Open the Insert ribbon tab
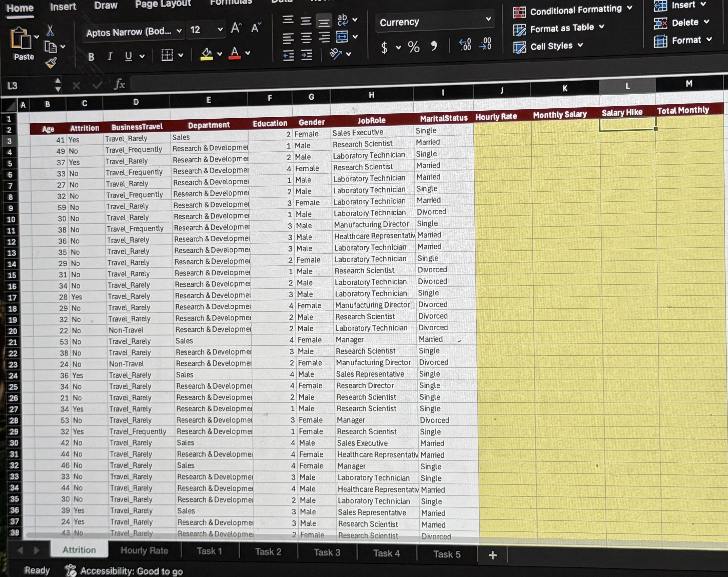The image size is (728, 577). 63,7
